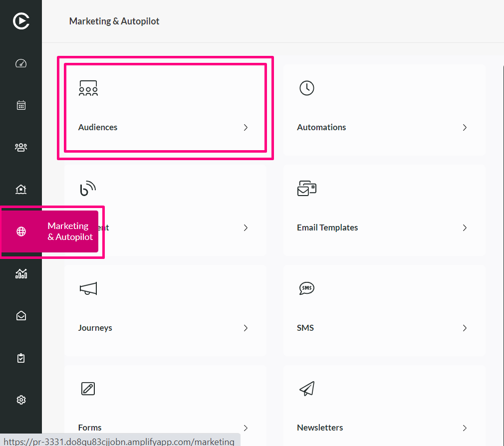Image resolution: width=504 pixels, height=446 pixels.
Task: Open the Email Templates card
Action: tap(384, 210)
